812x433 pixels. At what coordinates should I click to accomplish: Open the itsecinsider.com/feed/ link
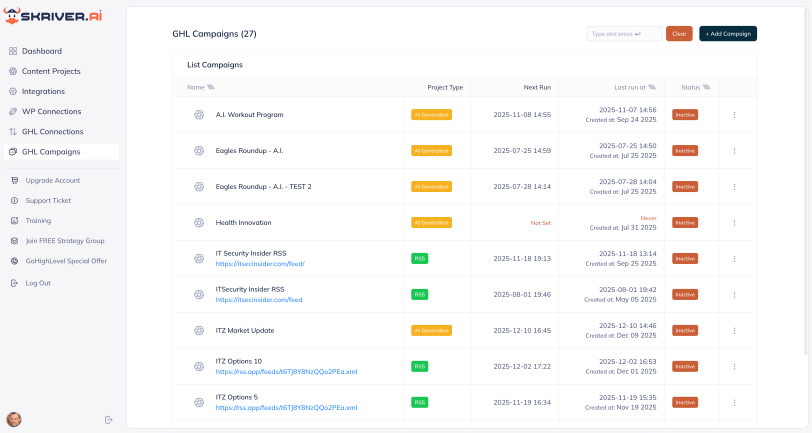260,264
